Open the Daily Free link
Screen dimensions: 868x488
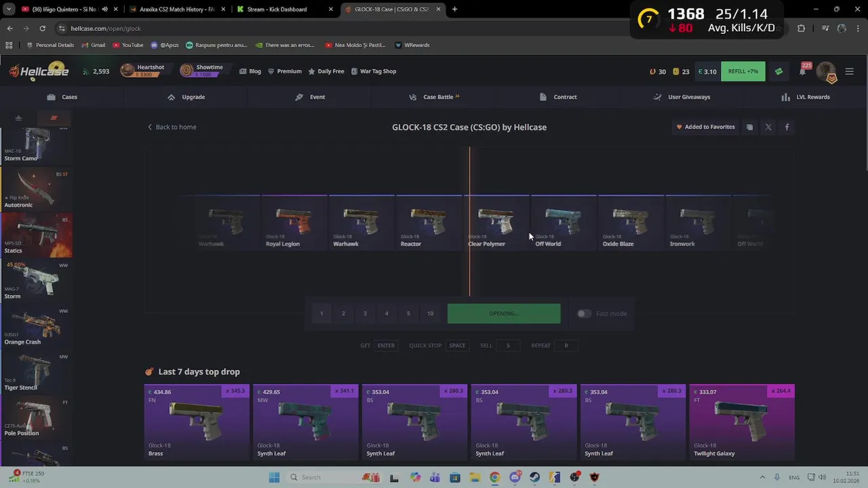click(x=326, y=71)
